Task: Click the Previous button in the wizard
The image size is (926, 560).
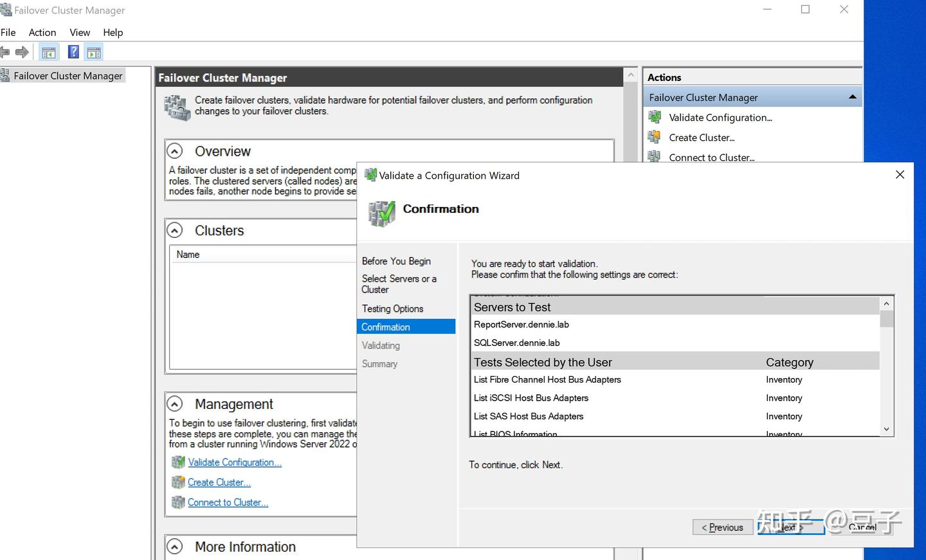Action: pyautogui.click(x=722, y=527)
